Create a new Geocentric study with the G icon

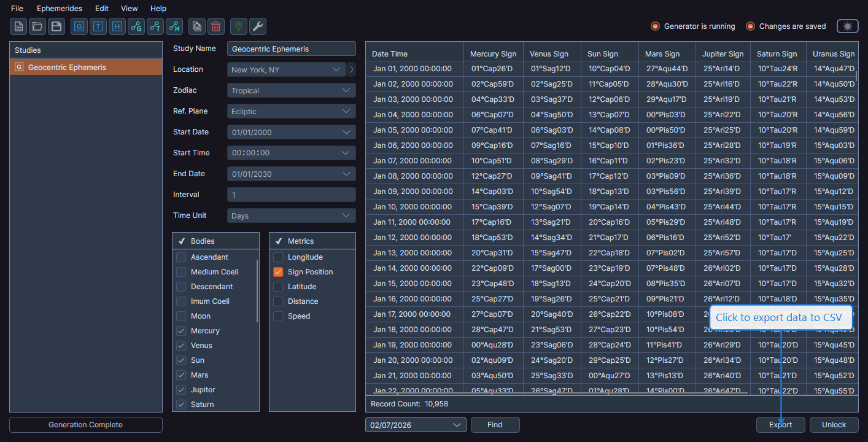(x=79, y=26)
